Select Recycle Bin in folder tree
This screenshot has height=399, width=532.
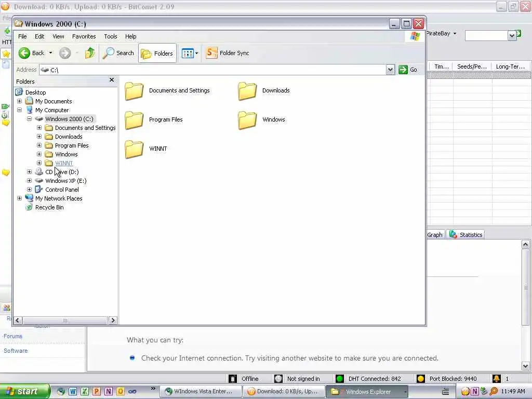tap(49, 207)
